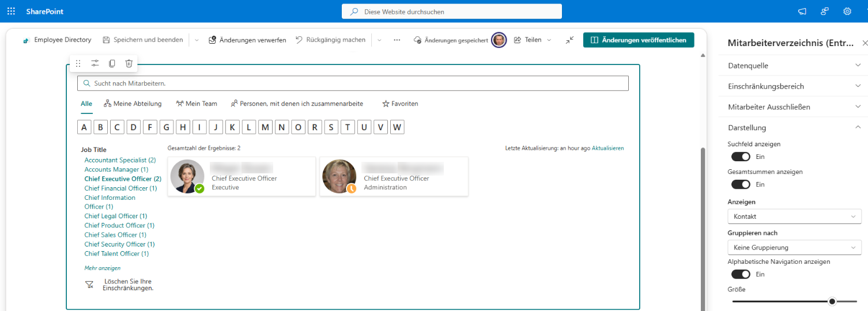Screen dimensions: 868x311
Task: Open the Anzeigen Kontakt dropdown
Action: [x=794, y=217]
